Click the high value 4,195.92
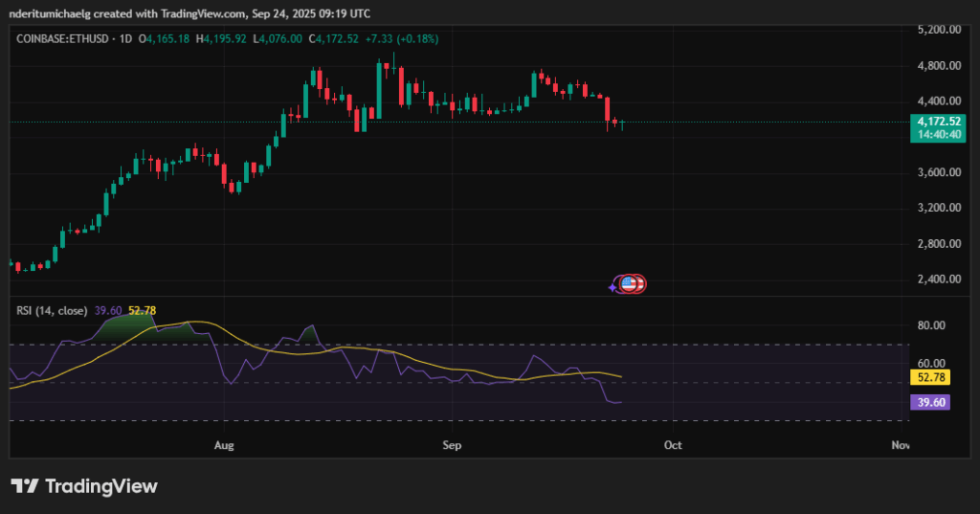 (225, 39)
